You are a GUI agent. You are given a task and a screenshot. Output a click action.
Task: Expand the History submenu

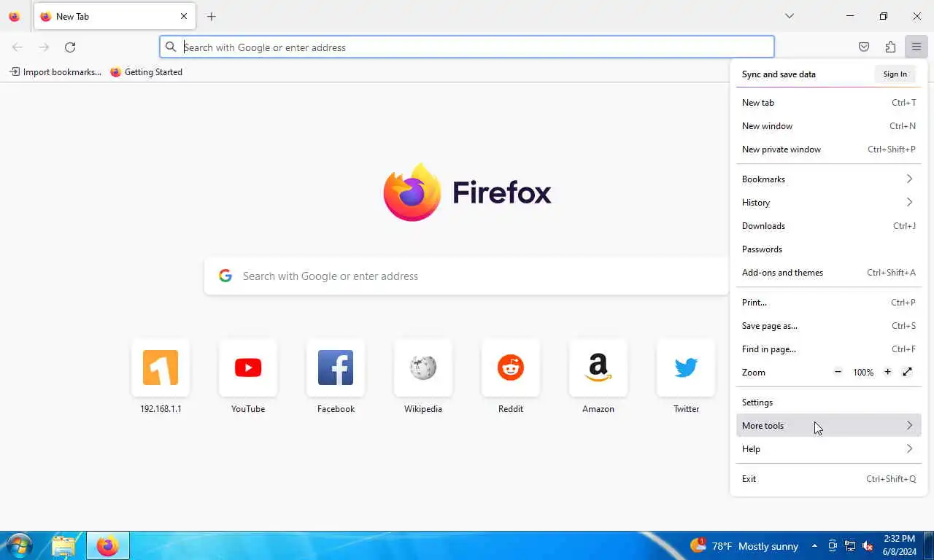pos(829,203)
